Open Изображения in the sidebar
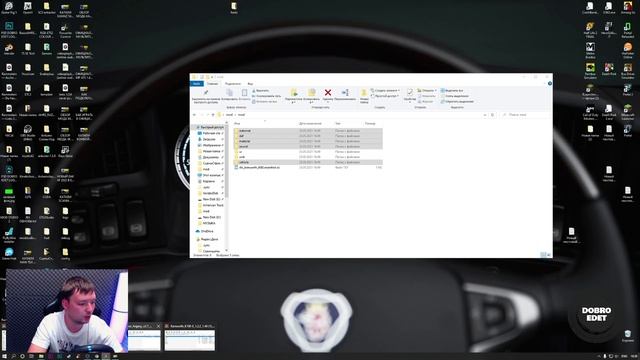Viewport: 640px width, 360px height. coord(211,145)
